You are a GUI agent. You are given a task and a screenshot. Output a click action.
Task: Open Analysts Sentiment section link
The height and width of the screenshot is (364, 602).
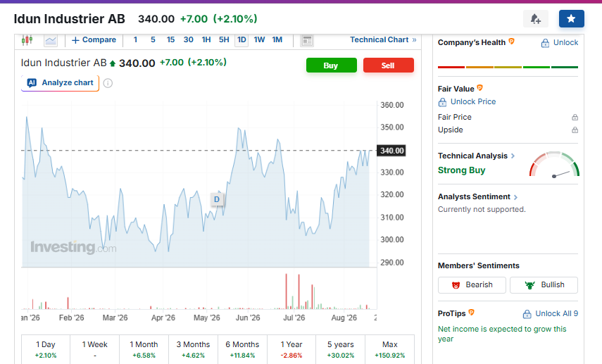pos(478,196)
